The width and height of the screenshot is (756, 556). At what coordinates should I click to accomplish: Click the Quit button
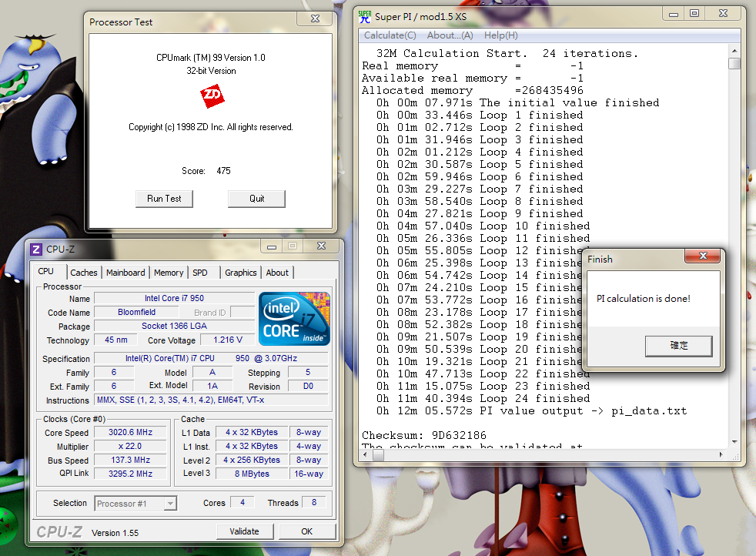(x=256, y=199)
